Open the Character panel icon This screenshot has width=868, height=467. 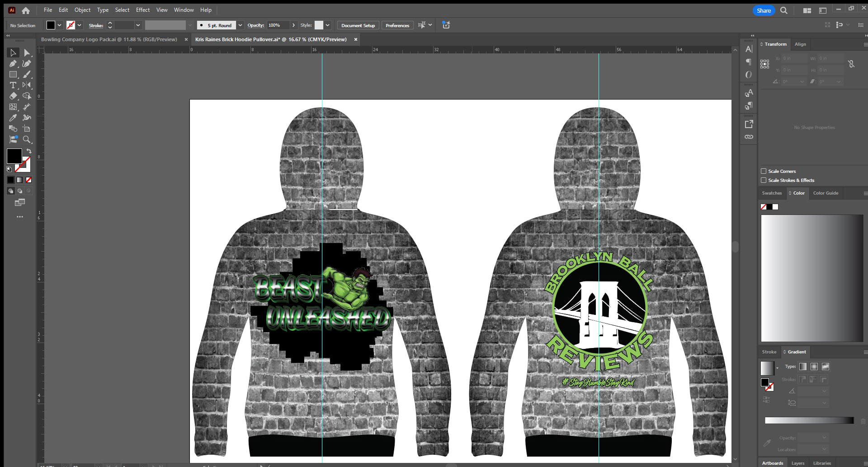[x=749, y=49]
